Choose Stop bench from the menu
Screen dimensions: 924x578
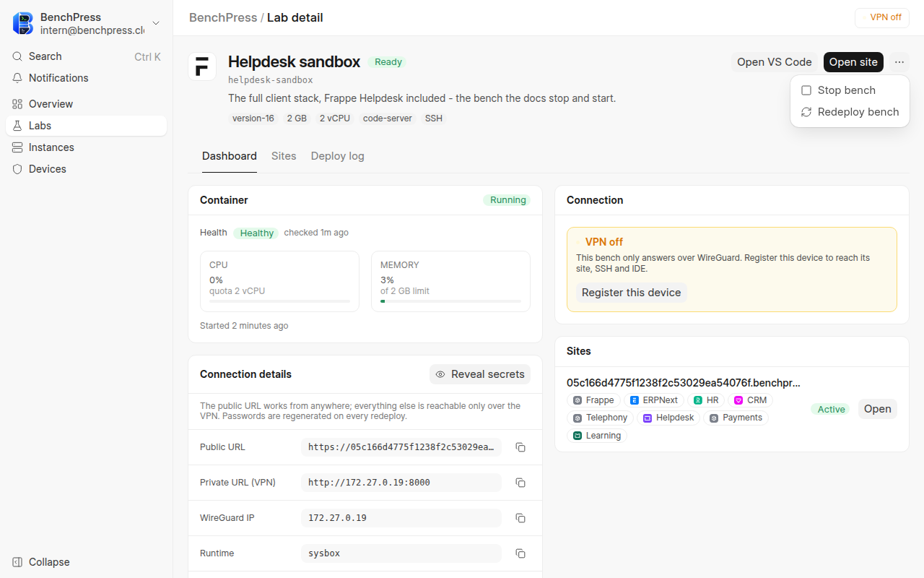click(850, 90)
